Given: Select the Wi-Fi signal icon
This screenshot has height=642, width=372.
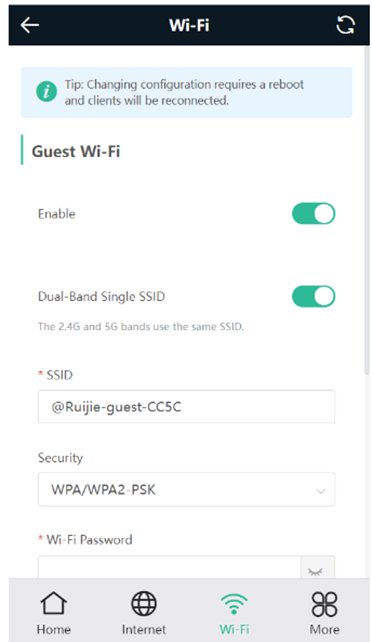Looking at the screenshot, I should (234, 604).
